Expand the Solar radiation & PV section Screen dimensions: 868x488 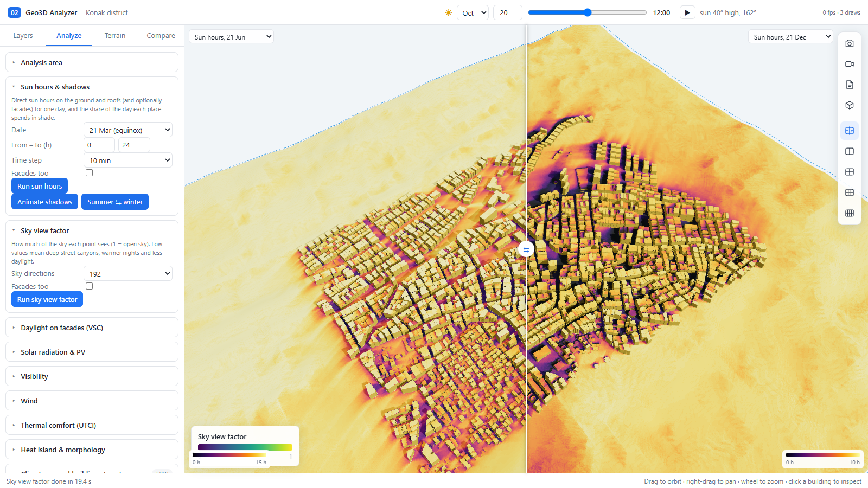pyautogui.click(x=92, y=352)
